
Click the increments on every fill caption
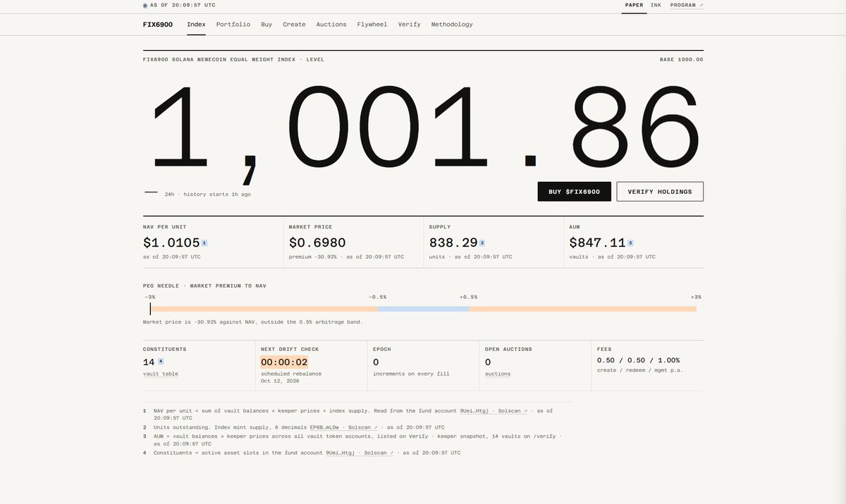coord(411,374)
